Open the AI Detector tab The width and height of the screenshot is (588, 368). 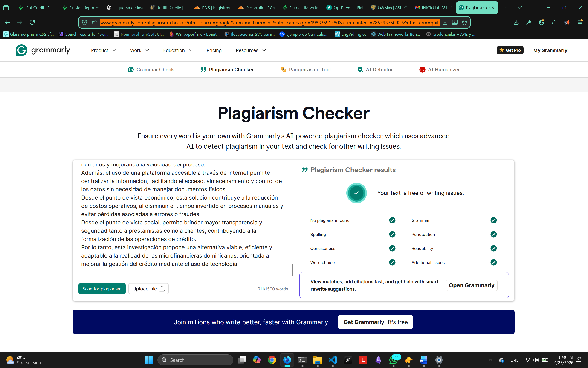375,70
